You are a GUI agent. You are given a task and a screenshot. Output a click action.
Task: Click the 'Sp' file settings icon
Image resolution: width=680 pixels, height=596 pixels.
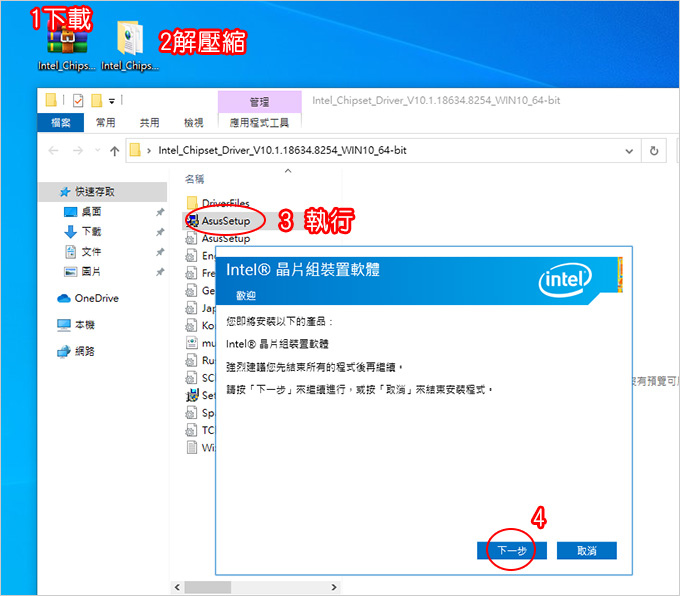point(191,413)
